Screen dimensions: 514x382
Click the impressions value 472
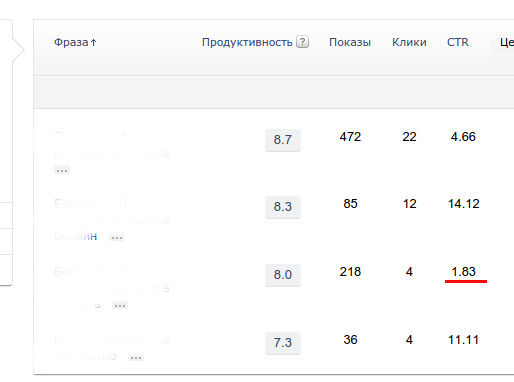click(350, 137)
